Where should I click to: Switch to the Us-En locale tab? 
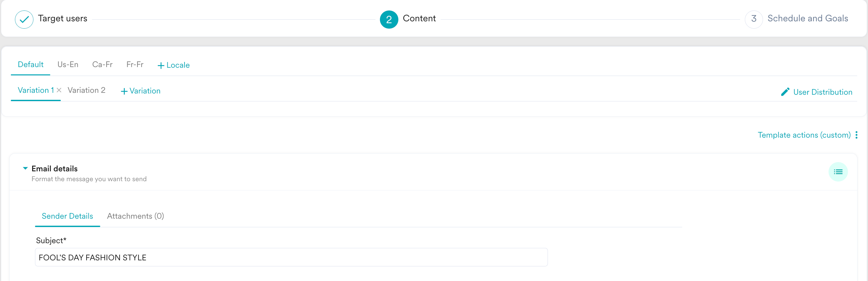point(68,65)
